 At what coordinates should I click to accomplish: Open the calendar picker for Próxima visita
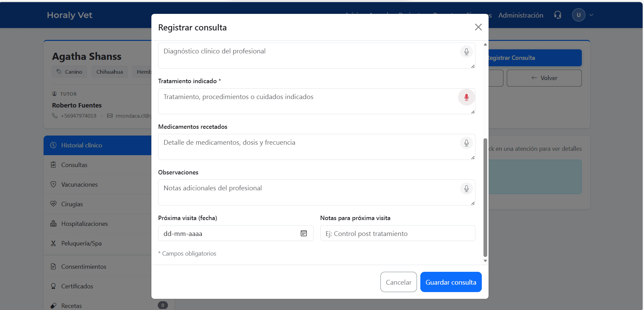pyautogui.click(x=304, y=233)
